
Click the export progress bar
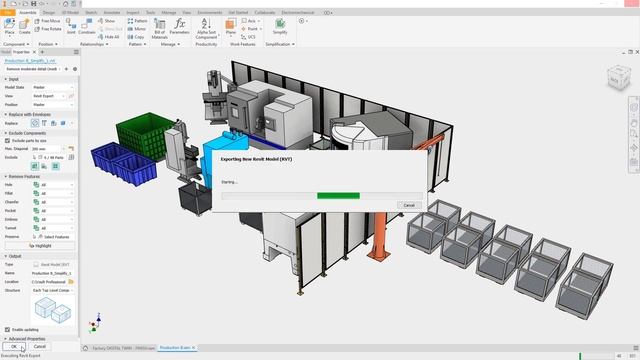coord(322,196)
